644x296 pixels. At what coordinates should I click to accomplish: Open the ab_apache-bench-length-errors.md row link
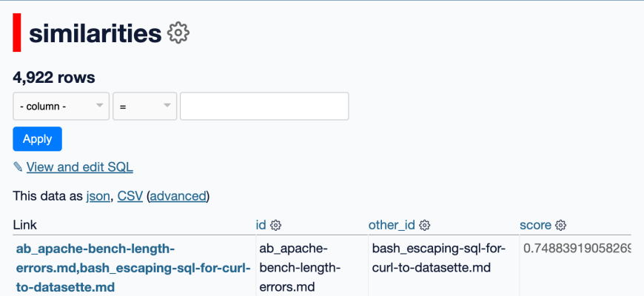(133, 267)
